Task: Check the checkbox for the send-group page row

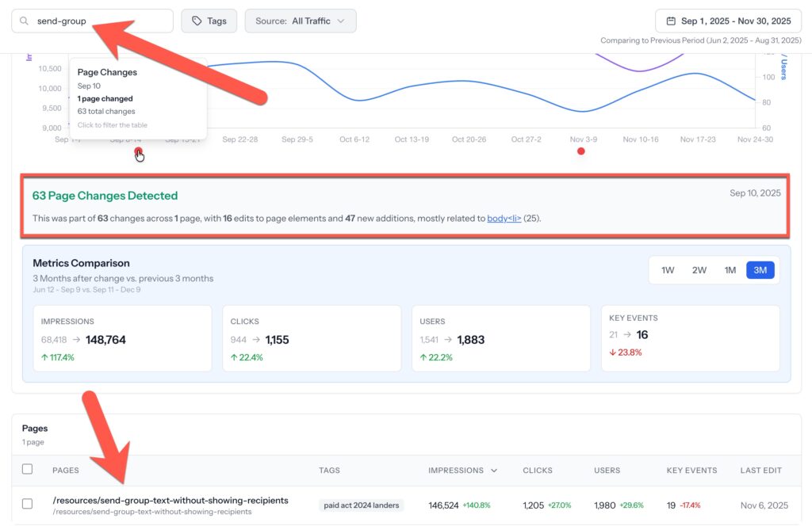Action: point(27,505)
